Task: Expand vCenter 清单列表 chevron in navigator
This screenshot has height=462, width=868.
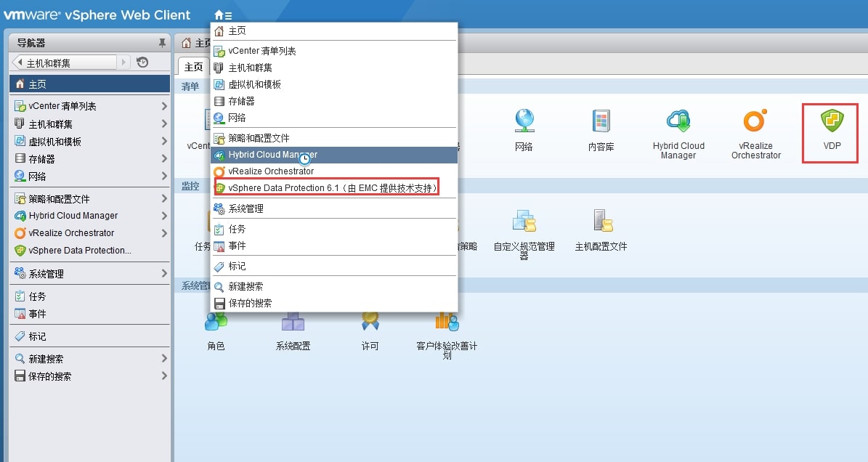Action: tap(164, 105)
